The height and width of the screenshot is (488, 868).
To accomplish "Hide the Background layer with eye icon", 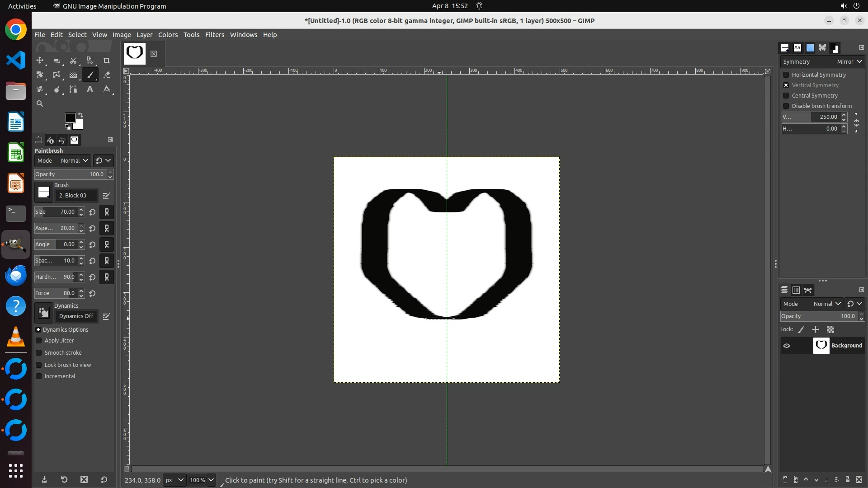I will click(787, 346).
